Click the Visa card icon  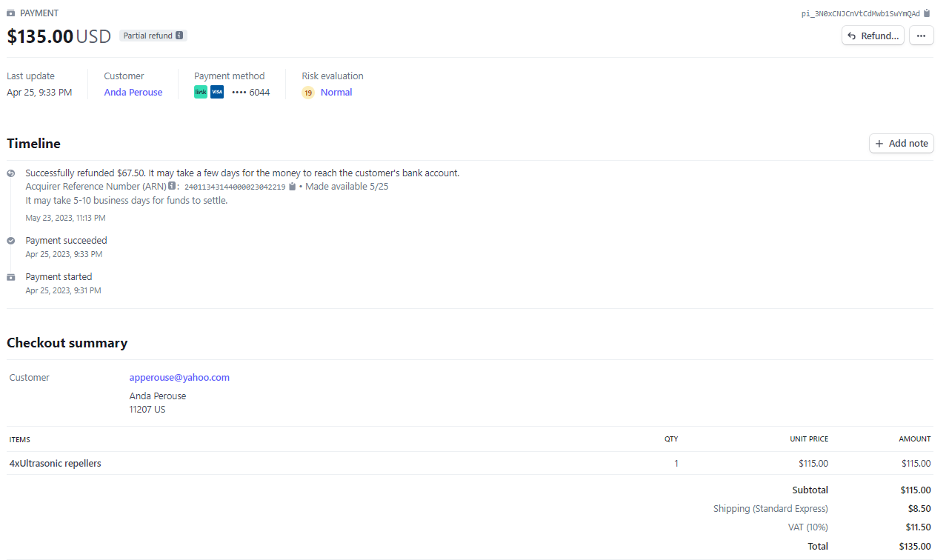click(x=217, y=93)
